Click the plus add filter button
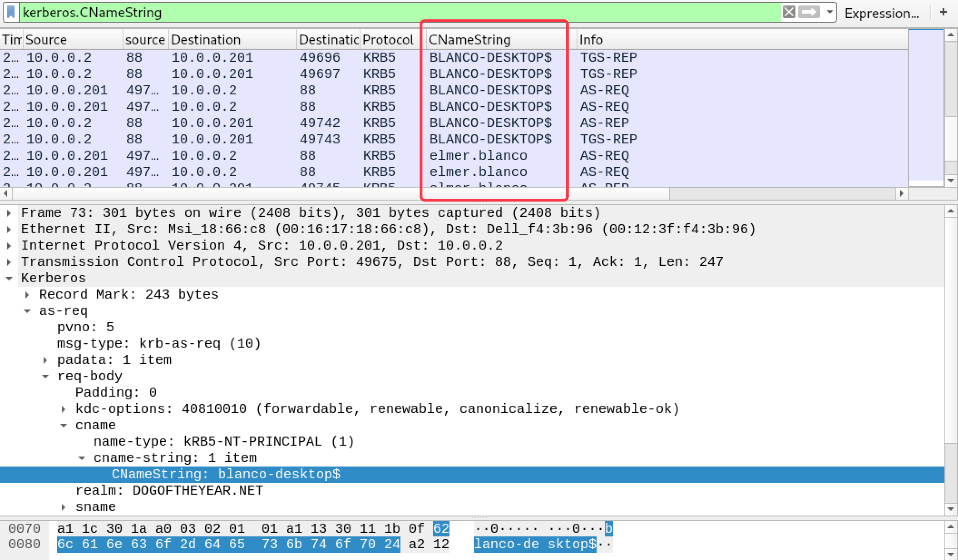This screenshot has height=560, width=958. 943,12
